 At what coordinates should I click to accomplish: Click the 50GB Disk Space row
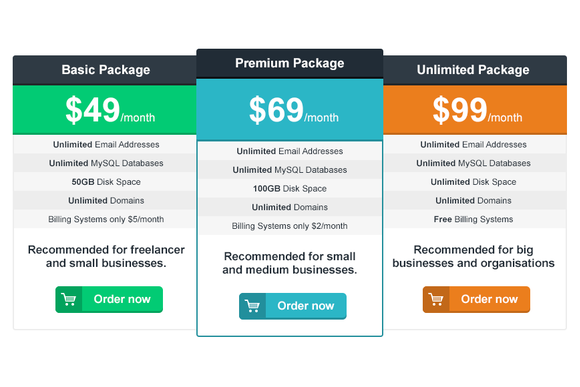click(106, 182)
